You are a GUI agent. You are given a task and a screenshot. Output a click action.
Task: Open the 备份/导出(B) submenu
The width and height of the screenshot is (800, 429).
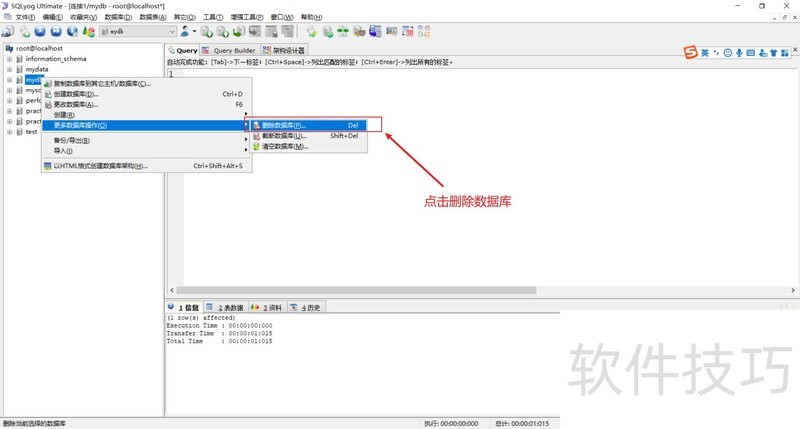[x=146, y=140]
